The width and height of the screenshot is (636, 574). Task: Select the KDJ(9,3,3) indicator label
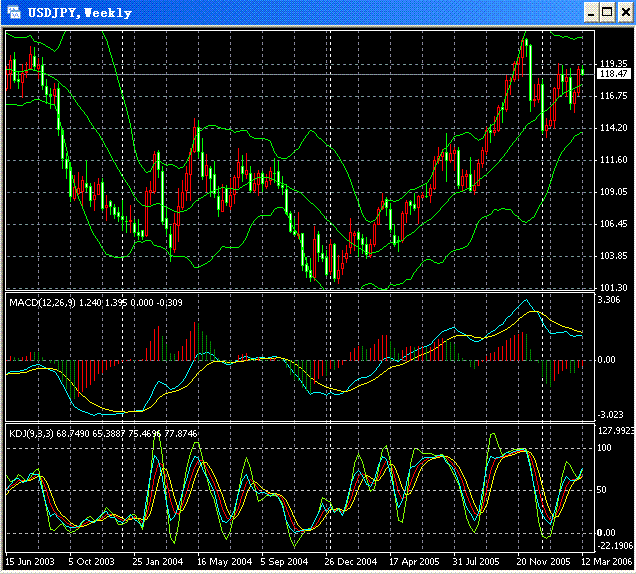point(32,432)
